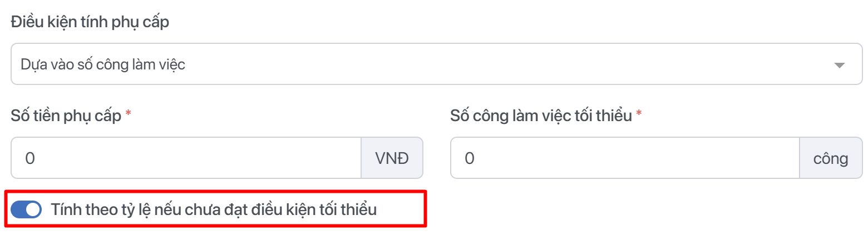
Task: Focus the "Số công làm việc tối thiểu" input
Action: (624, 158)
